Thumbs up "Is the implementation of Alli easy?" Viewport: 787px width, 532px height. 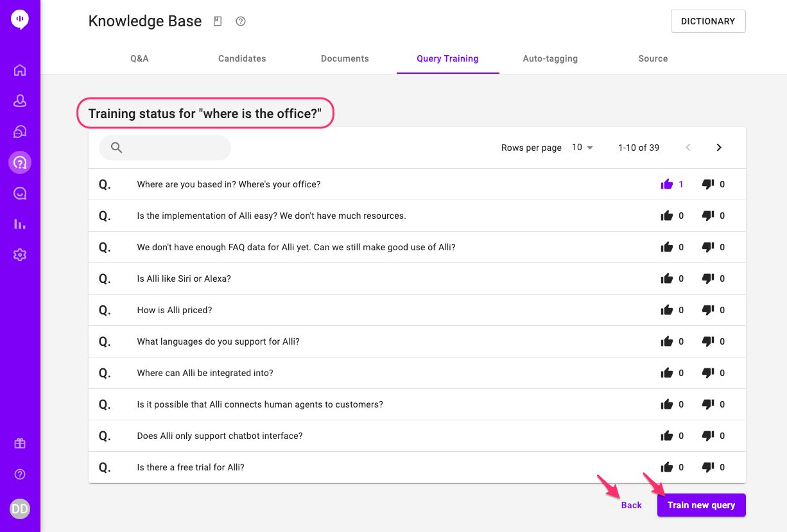tap(667, 216)
